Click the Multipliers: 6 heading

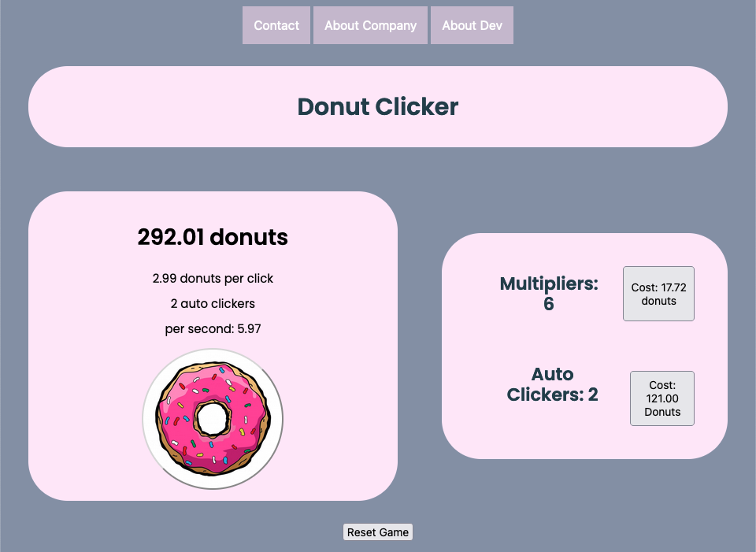tap(548, 294)
